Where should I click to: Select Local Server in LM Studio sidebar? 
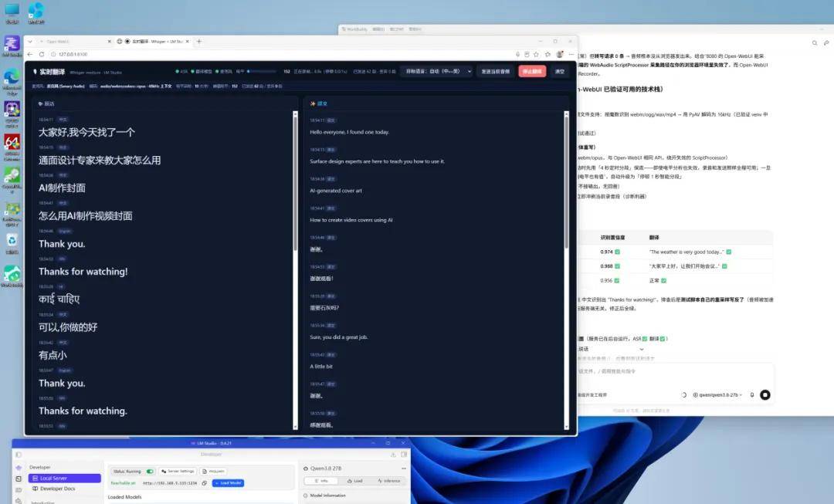64,478
